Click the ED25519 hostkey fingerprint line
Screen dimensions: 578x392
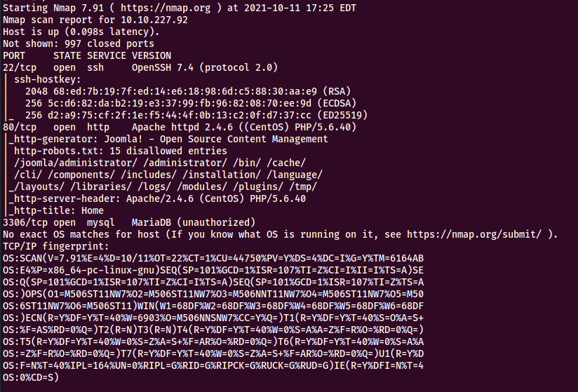coord(196,115)
